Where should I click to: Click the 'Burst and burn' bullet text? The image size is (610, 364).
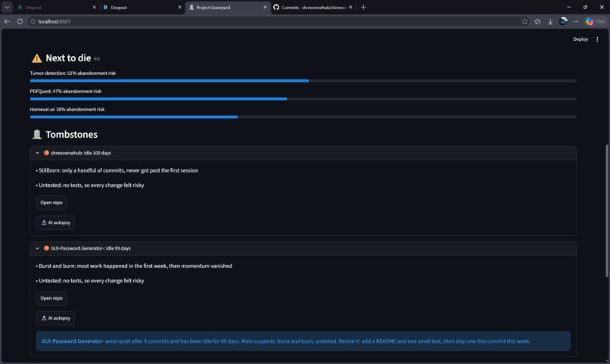point(134,266)
